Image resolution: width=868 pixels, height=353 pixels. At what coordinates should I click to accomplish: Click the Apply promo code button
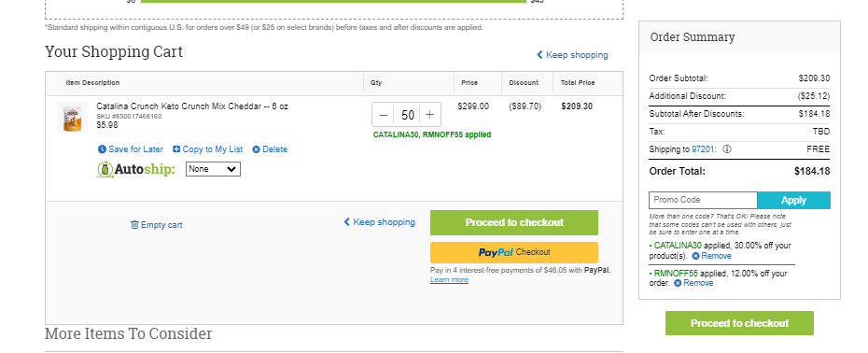pyautogui.click(x=794, y=200)
